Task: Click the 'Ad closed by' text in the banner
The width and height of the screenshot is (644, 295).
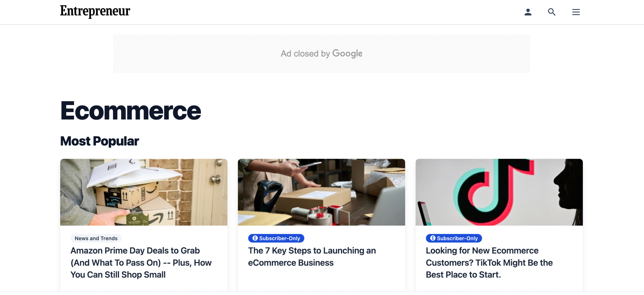Action: 305,54
